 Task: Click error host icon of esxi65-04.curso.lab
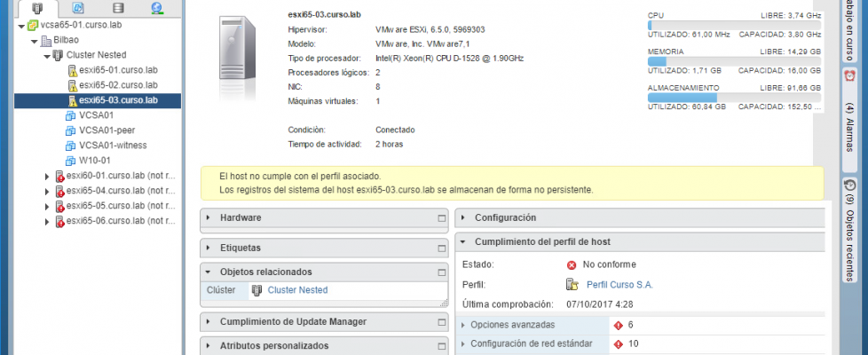[59, 191]
